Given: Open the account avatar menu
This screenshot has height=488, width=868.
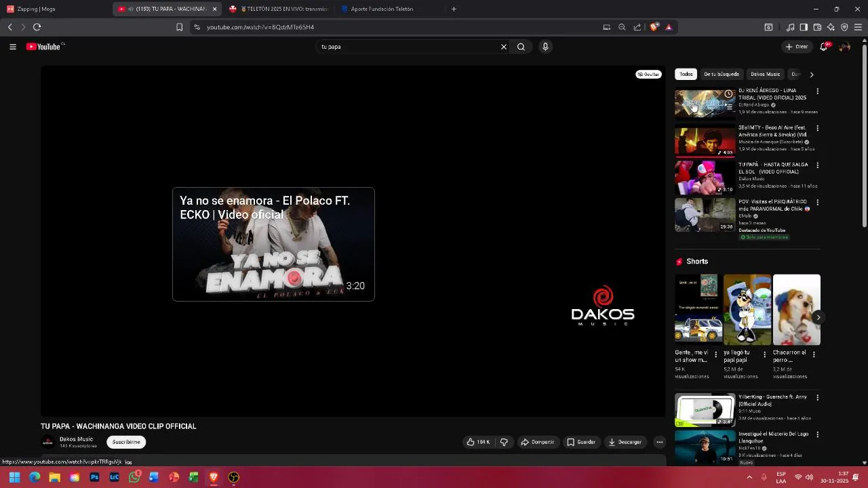Looking at the screenshot, I should coord(844,47).
